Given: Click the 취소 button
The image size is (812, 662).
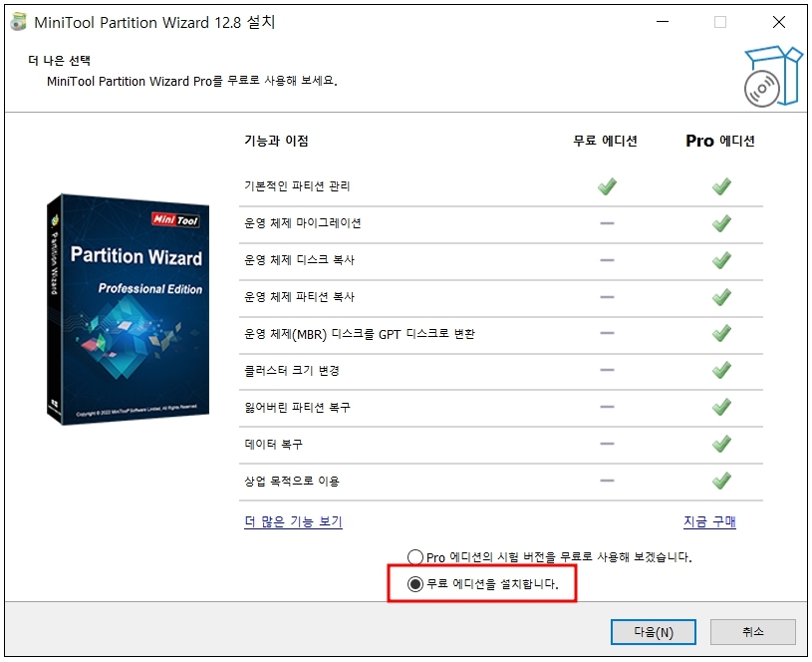Looking at the screenshot, I should tap(752, 632).
